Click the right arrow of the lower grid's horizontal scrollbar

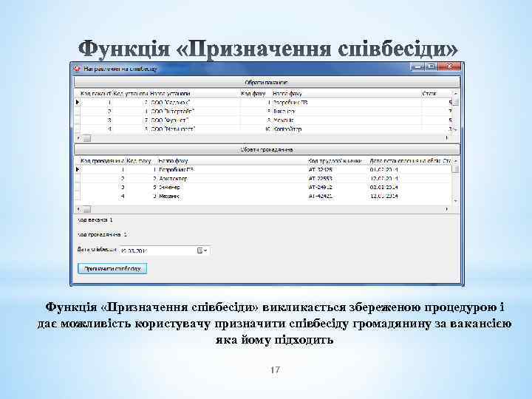[x=447, y=209]
